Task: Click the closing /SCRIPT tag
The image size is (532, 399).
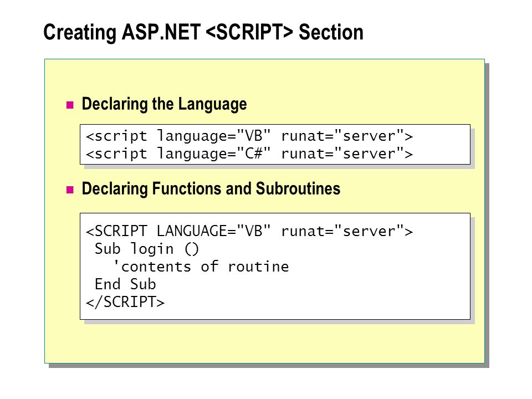Action: click(x=125, y=302)
